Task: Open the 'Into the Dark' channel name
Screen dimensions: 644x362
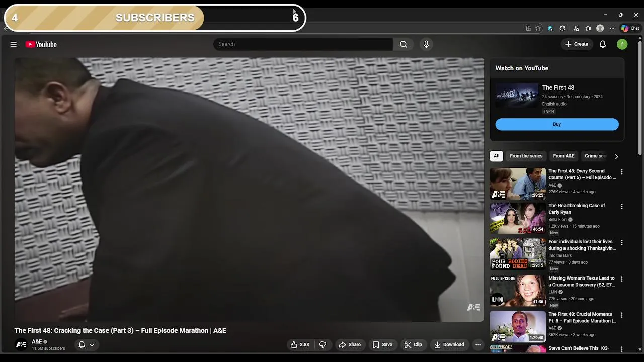Action: pos(560,256)
